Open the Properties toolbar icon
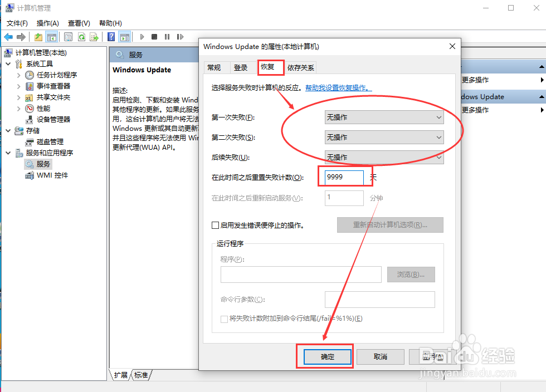Screen dimensions: 546x392 pos(68,37)
